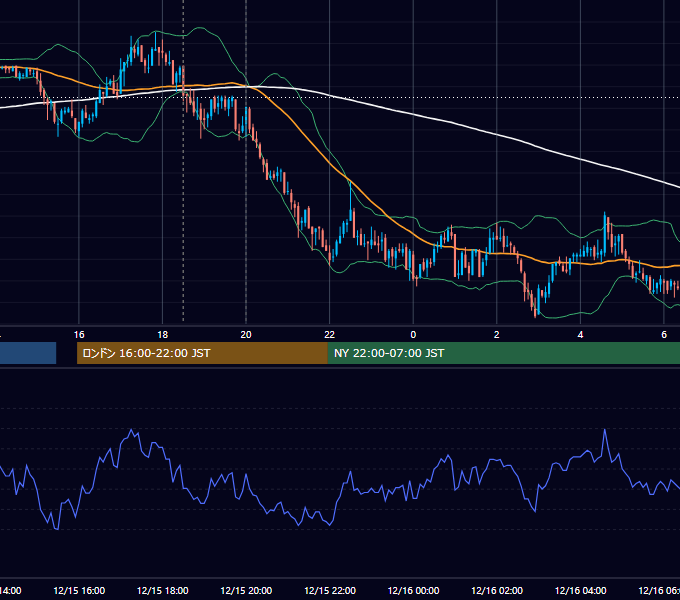The image size is (680, 600).
Task: Click the "0" midnight label on upper time axis
Action: point(413,335)
